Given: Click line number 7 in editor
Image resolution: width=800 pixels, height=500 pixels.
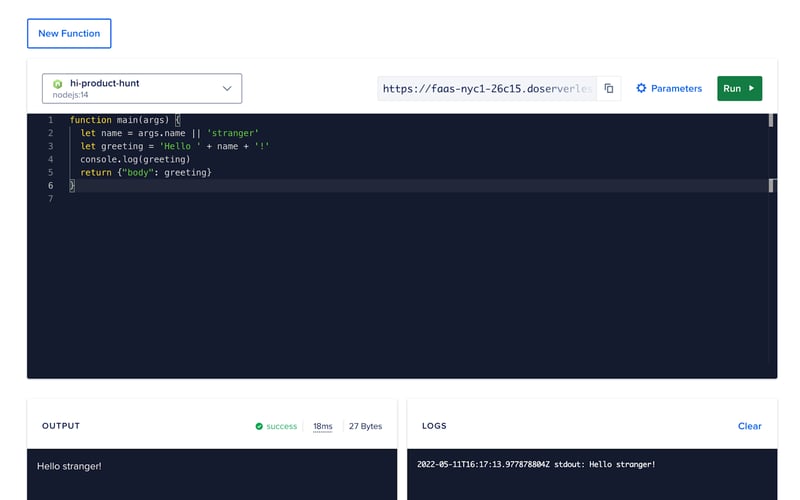Looking at the screenshot, I should point(51,199).
